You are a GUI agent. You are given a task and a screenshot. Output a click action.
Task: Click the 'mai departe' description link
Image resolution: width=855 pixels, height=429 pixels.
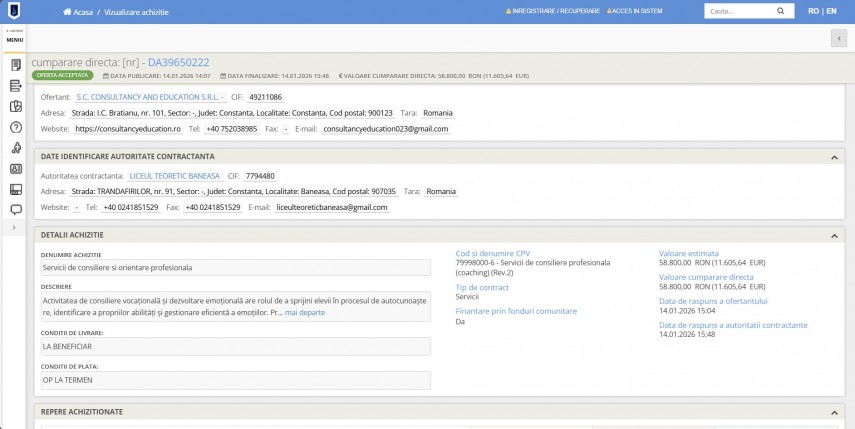305,313
